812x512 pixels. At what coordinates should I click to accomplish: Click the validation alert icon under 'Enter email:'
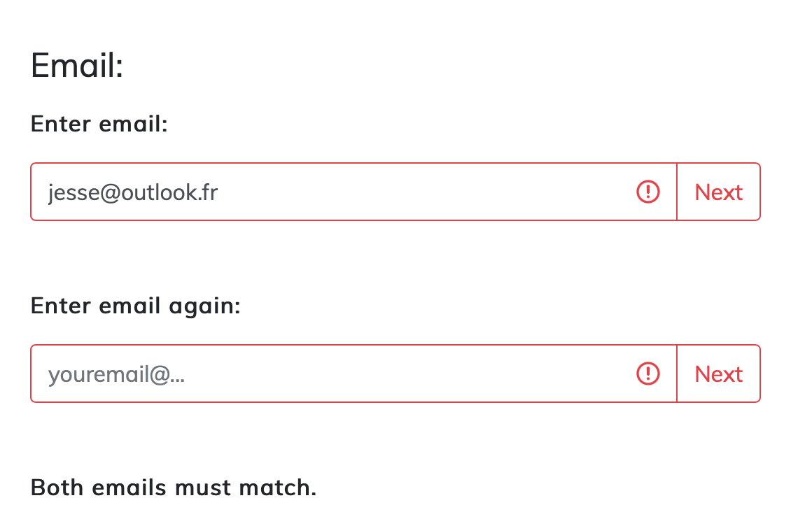pyautogui.click(x=648, y=192)
